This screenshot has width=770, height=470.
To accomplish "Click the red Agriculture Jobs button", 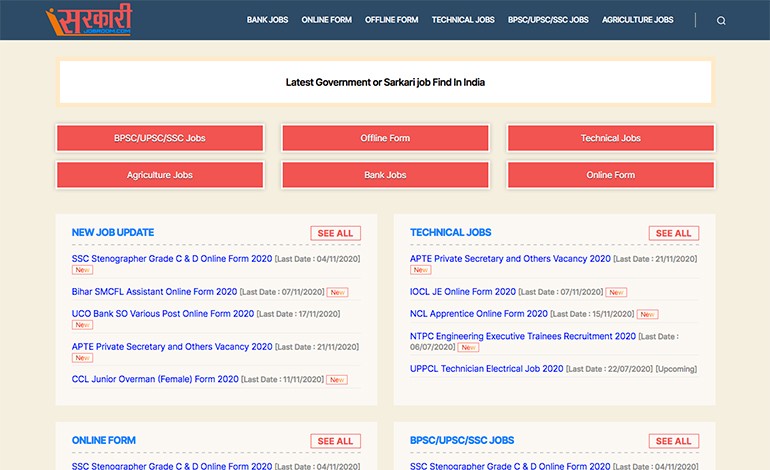I will click(x=160, y=175).
